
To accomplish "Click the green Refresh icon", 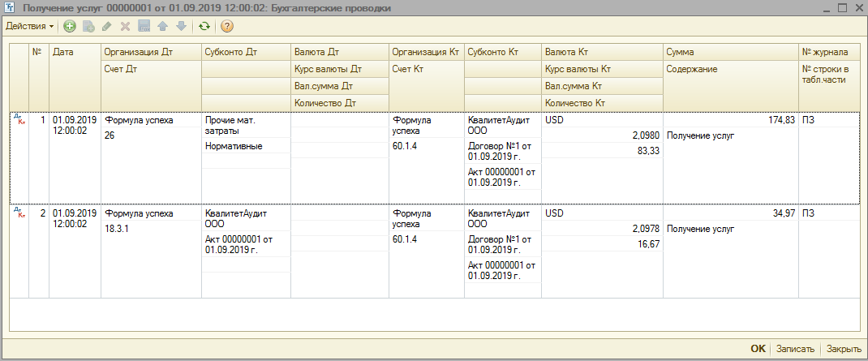I will click(204, 26).
